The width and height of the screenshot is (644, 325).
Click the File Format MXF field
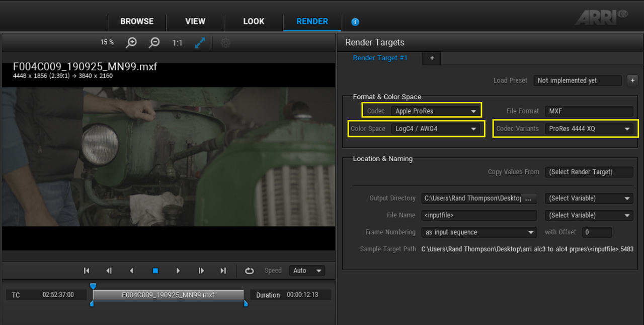pos(589,111)
